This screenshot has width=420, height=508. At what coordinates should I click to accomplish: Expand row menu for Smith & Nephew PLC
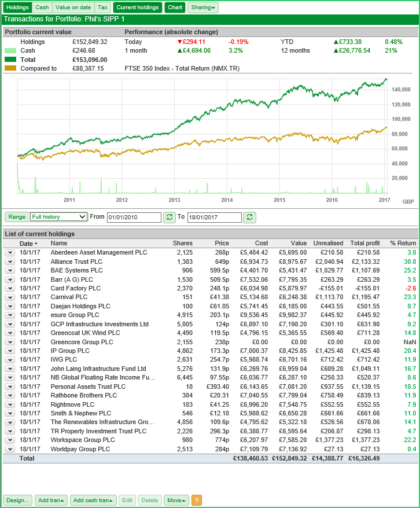click(10, 413)
